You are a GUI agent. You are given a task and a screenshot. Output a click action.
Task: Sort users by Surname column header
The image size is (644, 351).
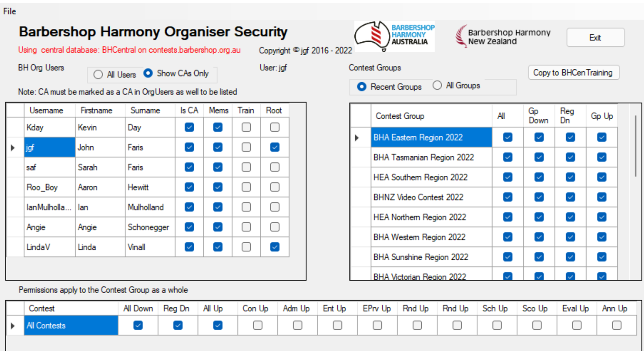145,110
